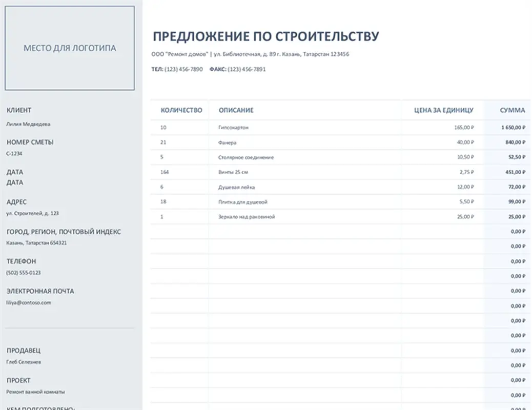The height and width of the screenshot is (410, 532).
Task: Click the project name Ремонт ванной комнаты
Action: click(35, 391)
